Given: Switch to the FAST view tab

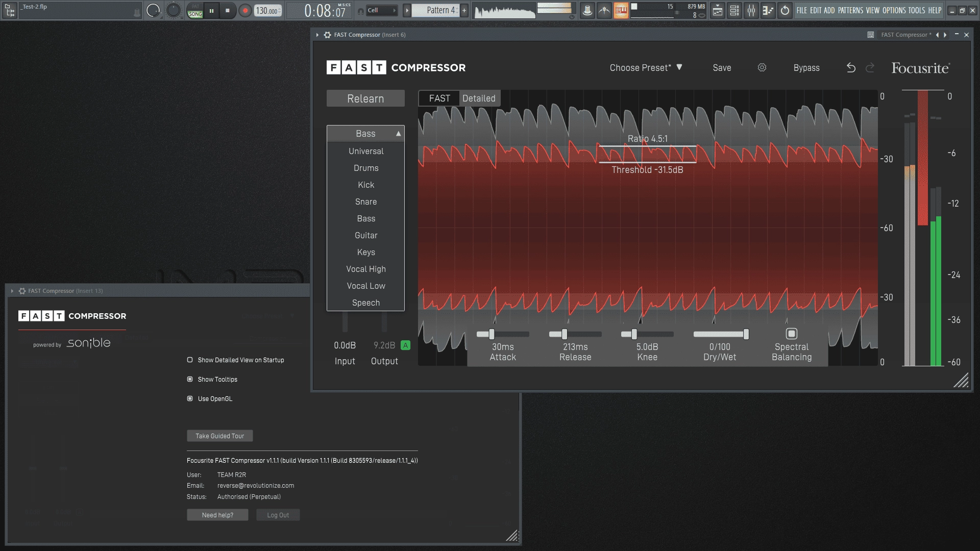Looking at the screenshot, I should 439,98.
